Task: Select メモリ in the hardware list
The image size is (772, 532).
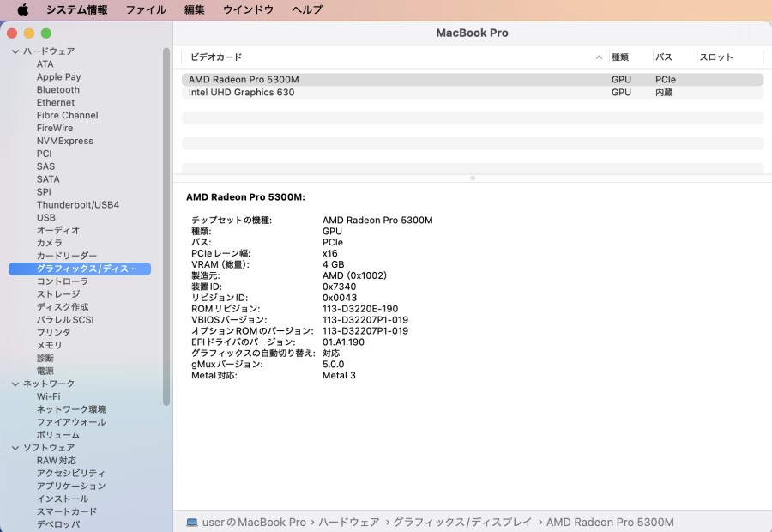Action: [x=50, y=345]
